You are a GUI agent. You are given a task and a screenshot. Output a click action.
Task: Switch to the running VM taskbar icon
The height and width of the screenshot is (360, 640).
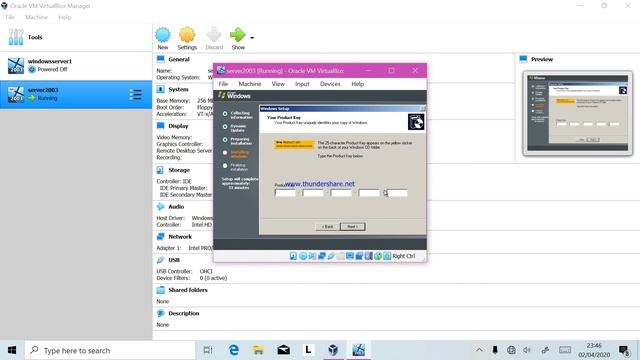click(358, 350)
